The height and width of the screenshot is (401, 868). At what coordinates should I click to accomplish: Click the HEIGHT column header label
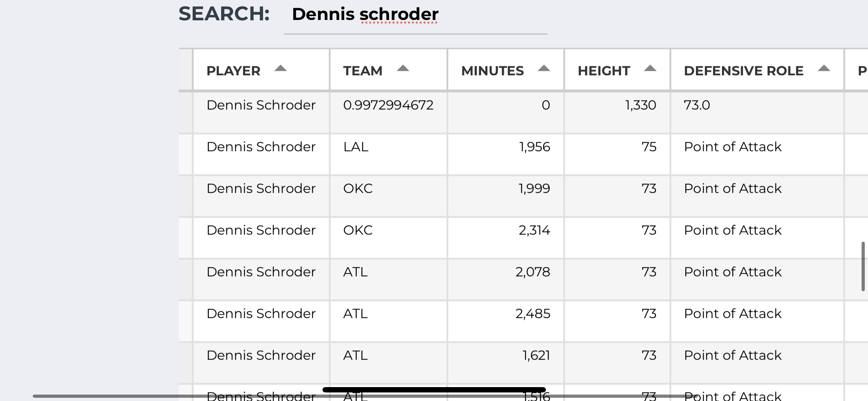tap(604, 71)
